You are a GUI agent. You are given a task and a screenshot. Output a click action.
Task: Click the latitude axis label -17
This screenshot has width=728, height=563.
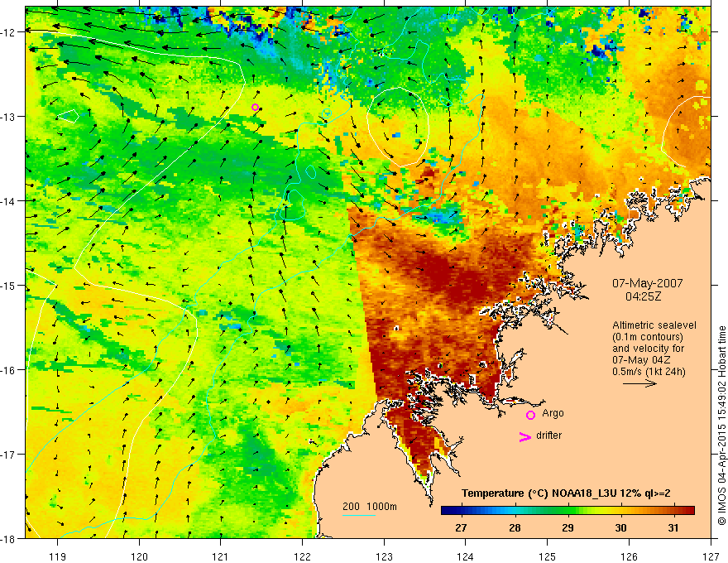click(x=9, y=455)
